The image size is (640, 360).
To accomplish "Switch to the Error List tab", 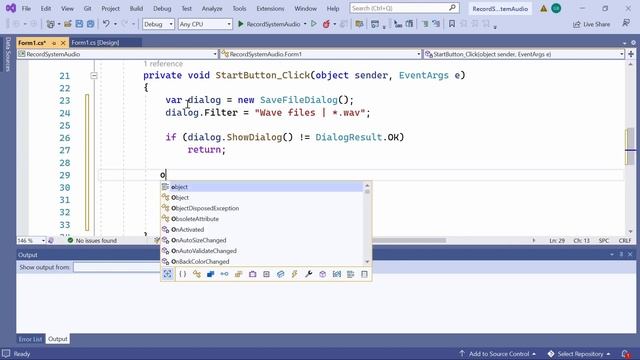I will tap(30, 339).
